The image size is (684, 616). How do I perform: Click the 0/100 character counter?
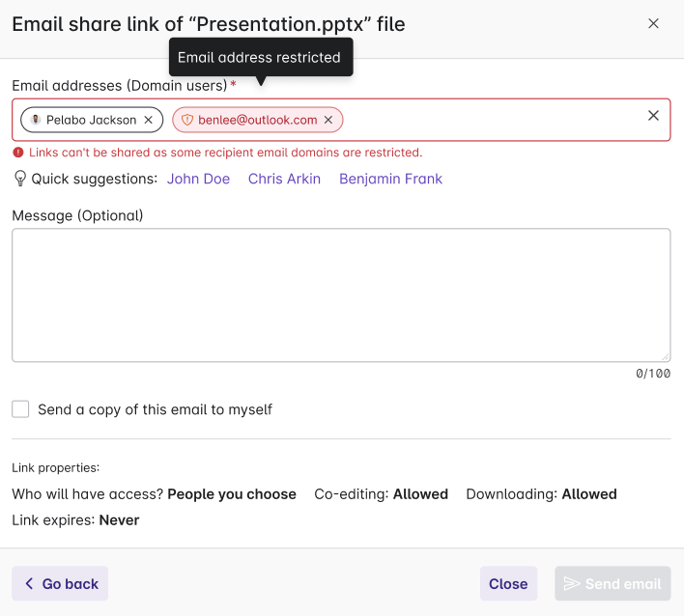(x=653, y=374)
